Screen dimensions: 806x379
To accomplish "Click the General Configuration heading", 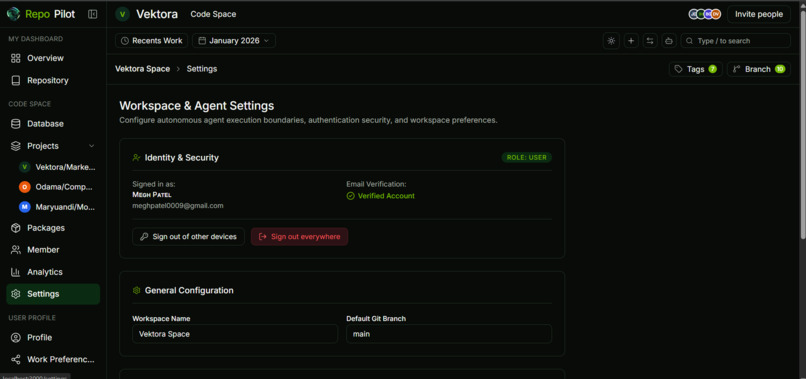I will 189,291.
